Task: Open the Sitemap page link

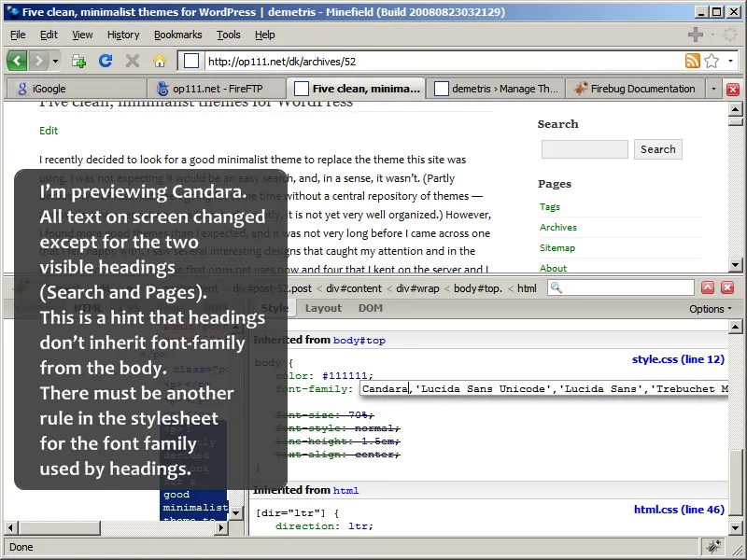Action: click(557, 247)
